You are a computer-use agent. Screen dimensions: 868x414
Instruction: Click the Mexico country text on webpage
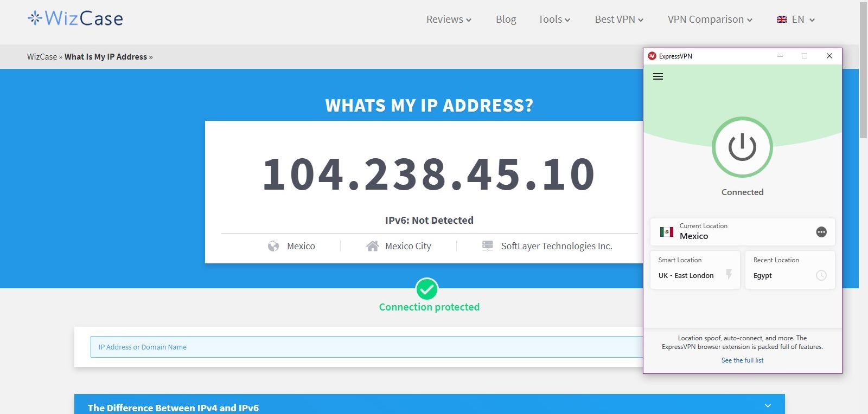pos(301,246)
